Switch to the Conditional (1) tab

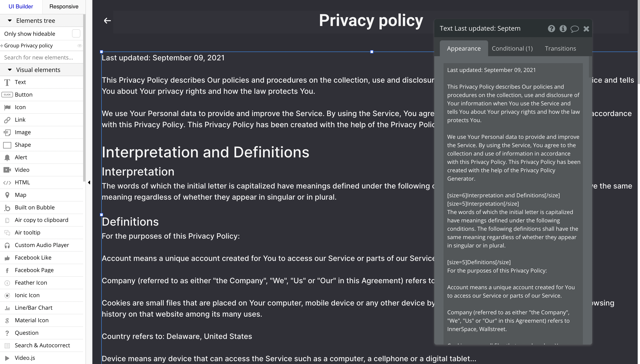click(x=512, y=49)
